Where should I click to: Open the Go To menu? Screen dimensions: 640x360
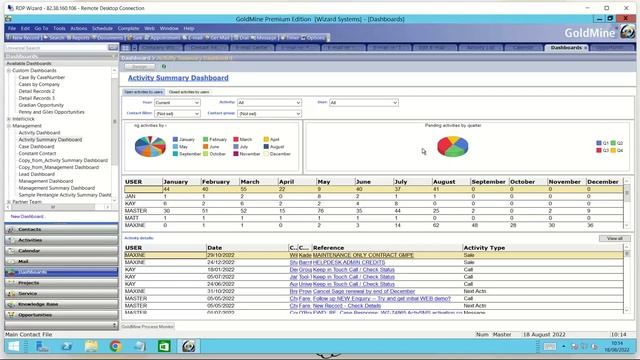pos(41,28)
